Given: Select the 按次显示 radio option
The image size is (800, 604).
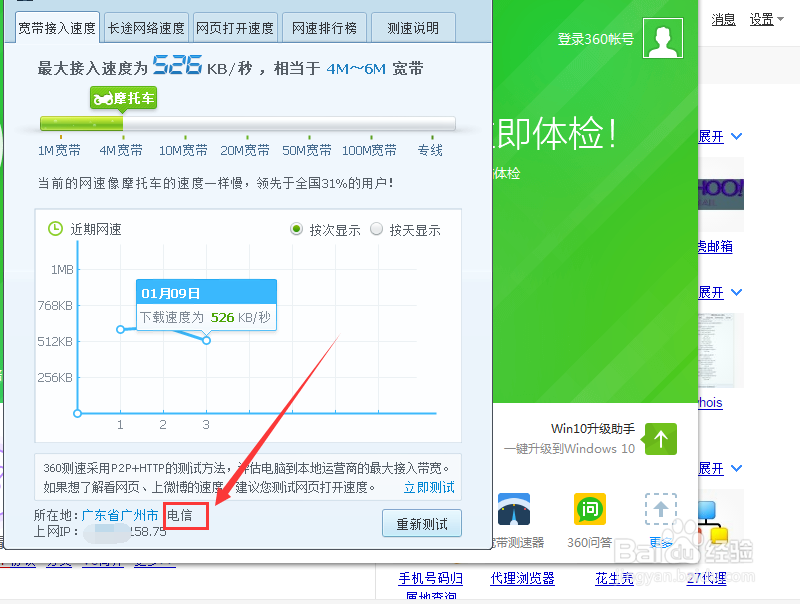Looking at the screenshot, I should (x=297, y=228).
